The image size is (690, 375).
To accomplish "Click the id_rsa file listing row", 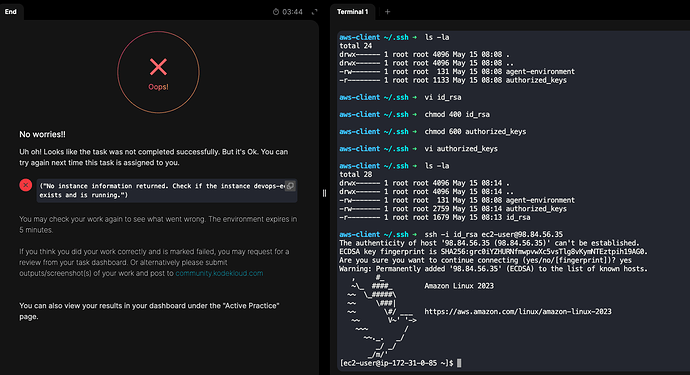I will click(435, 217).
